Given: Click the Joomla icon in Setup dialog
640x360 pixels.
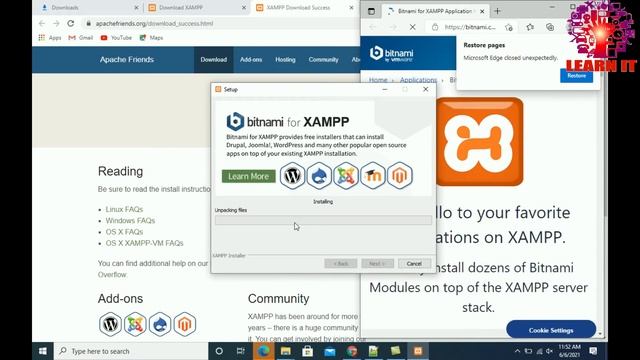Looking at the screenshot, I should pyautogui.click(x=346, y=176).
